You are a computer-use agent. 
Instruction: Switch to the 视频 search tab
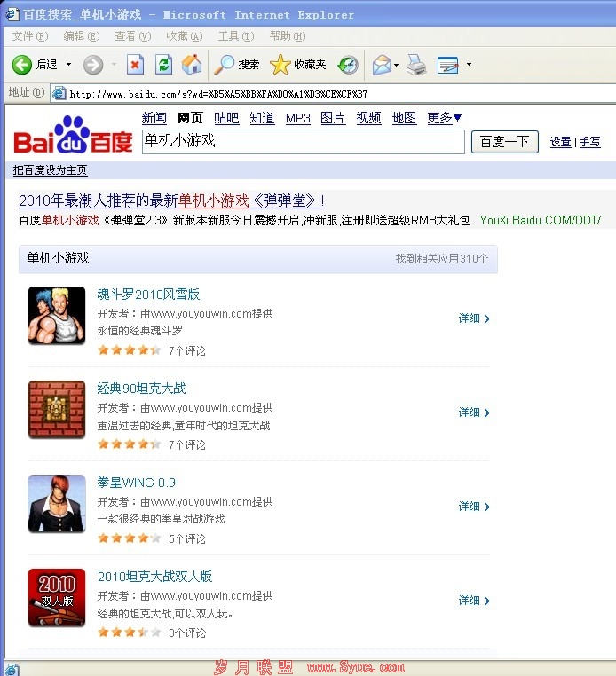click(x=369, y=118)
